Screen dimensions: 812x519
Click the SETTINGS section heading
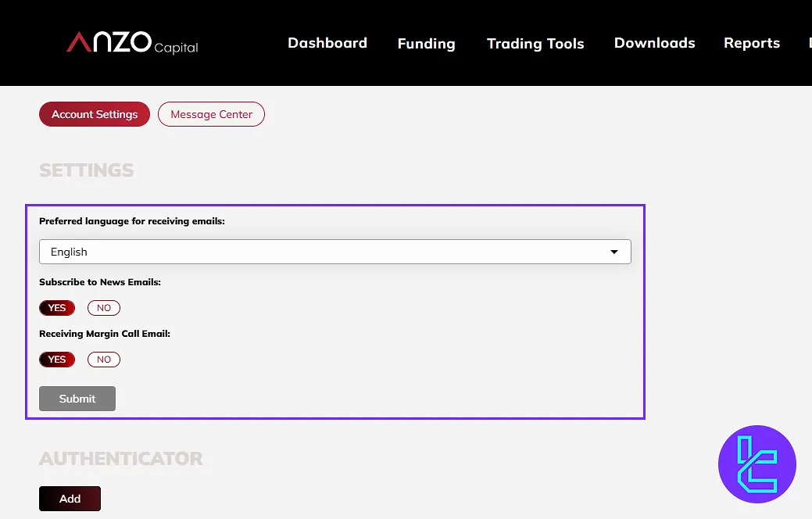[x=87, y=170]
